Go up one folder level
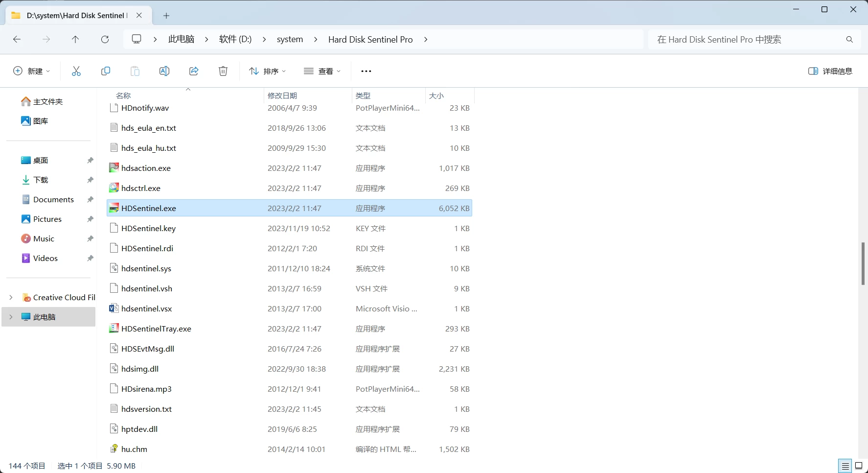Viewport: 868px width, 473px height. pos(75,39)
